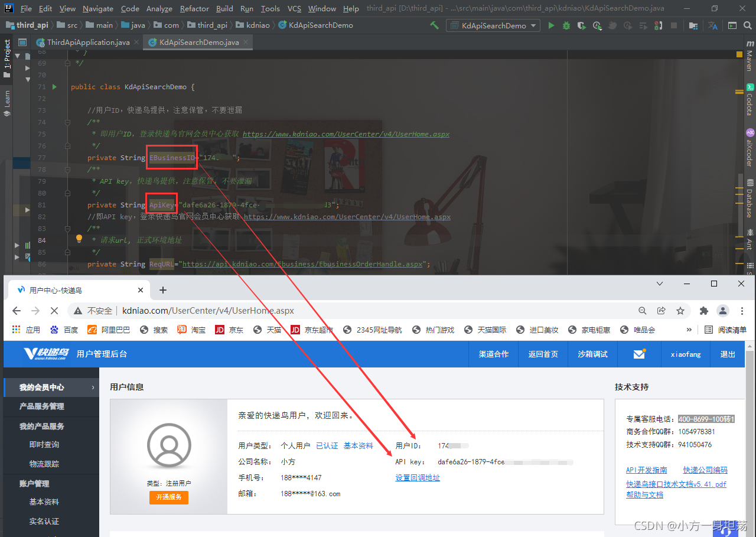This screenshot has height=537, width=756.
Task: Open the Refactor menu
Action: (x=195, y=8)
